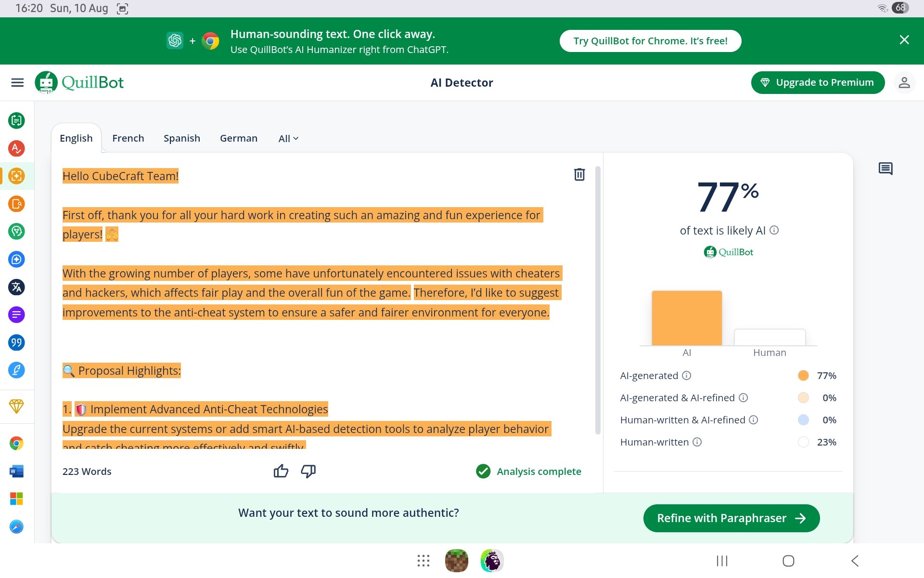This screenshot has width=924, height=578.
Task: Open the hamburger menu
Action: pos(17,83)
